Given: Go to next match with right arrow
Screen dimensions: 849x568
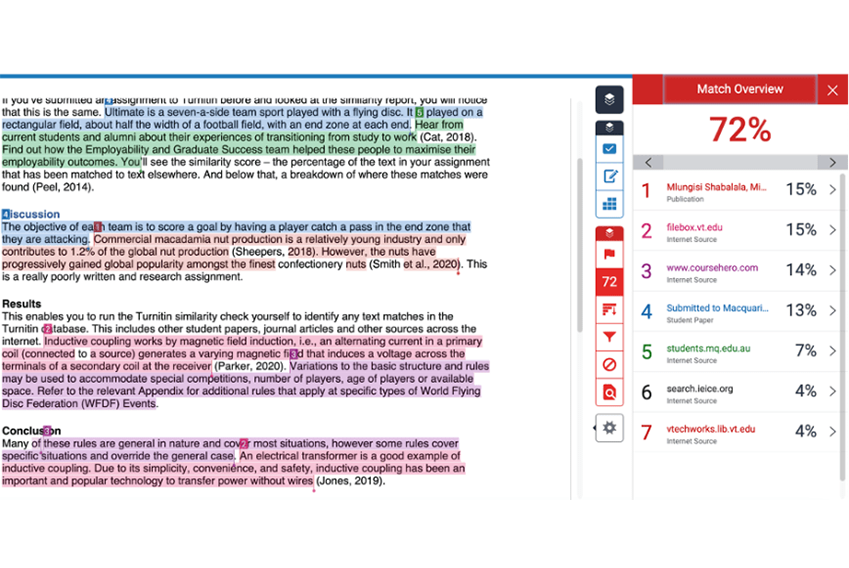Looking at the screenshot, I should click(x=832, y=162).
